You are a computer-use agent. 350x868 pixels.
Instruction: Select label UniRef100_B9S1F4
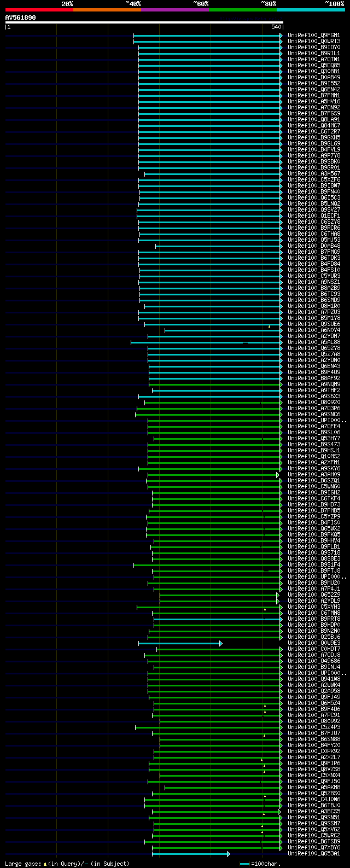coord(314,565)
